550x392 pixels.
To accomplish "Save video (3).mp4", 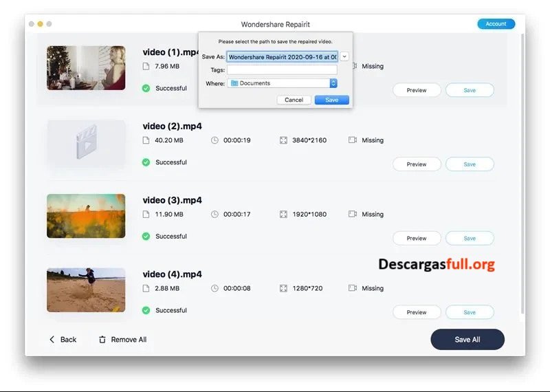I will click(x=470, y=238).
